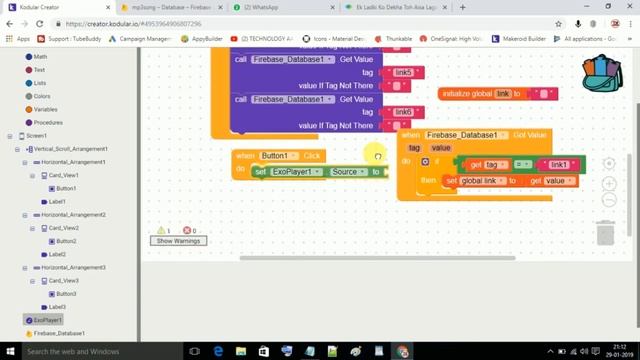
Task: Open a new browser tab
Action: pos(462,7)
